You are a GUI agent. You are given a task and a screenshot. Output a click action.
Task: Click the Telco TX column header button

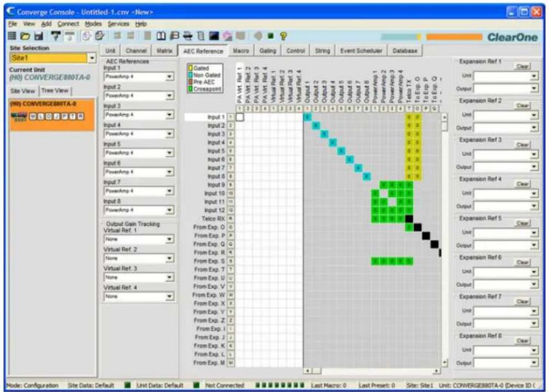[409, 109]
